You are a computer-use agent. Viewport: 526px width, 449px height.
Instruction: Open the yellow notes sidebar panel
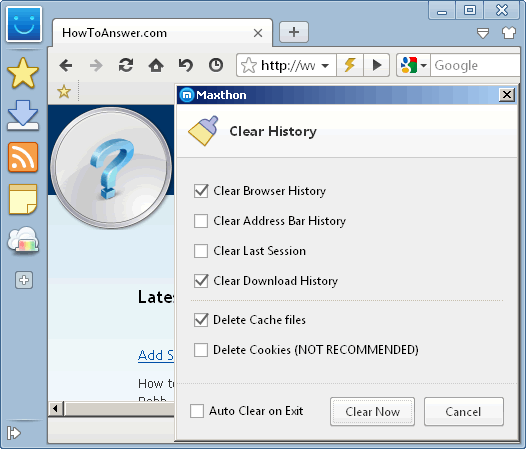(x=23, y=199)
